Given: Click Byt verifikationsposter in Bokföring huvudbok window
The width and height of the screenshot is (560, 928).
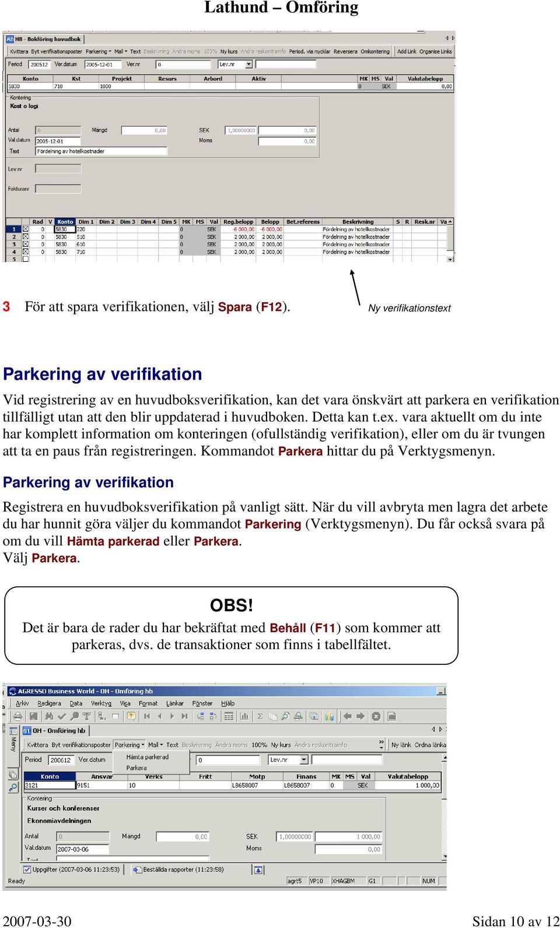Looking at the screenshot, I should tap(57, 51).
